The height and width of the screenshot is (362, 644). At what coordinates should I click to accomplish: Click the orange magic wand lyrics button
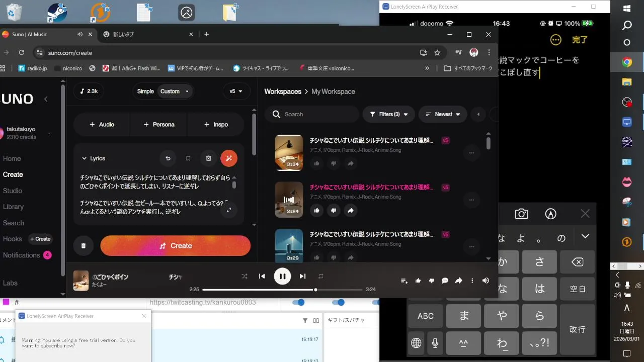(x=229, y=158)
